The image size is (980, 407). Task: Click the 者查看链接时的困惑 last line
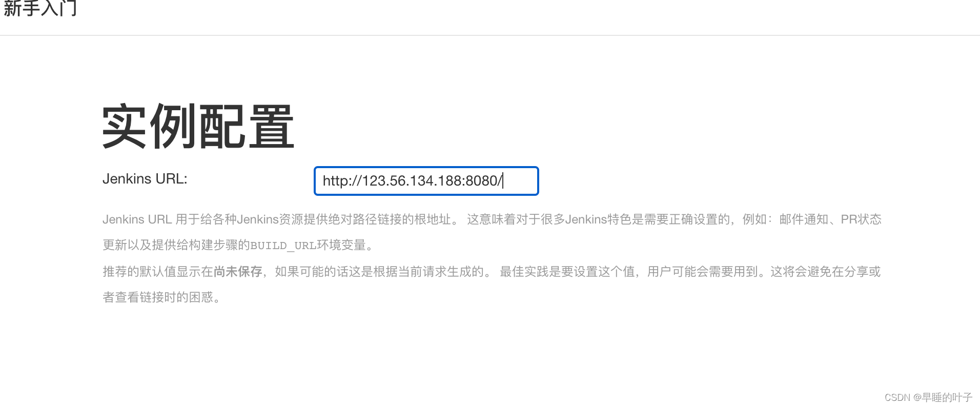click(158, 297)
